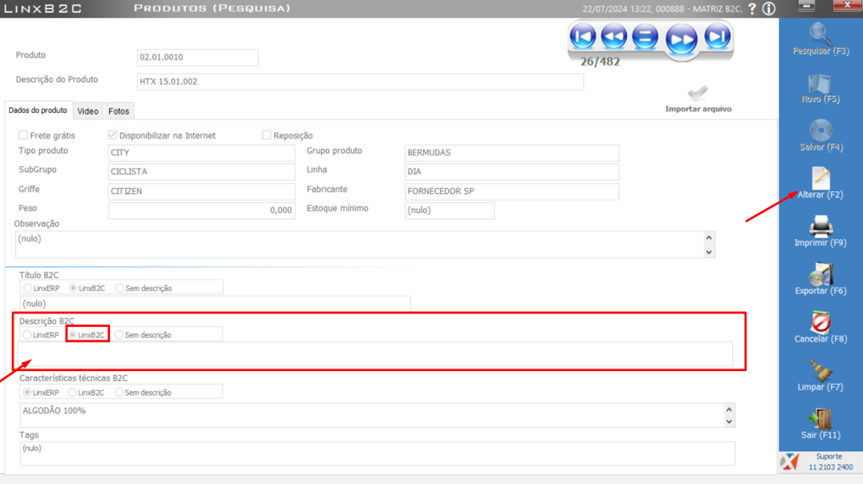Toggle Reposição checkbox

pos(266,135)
